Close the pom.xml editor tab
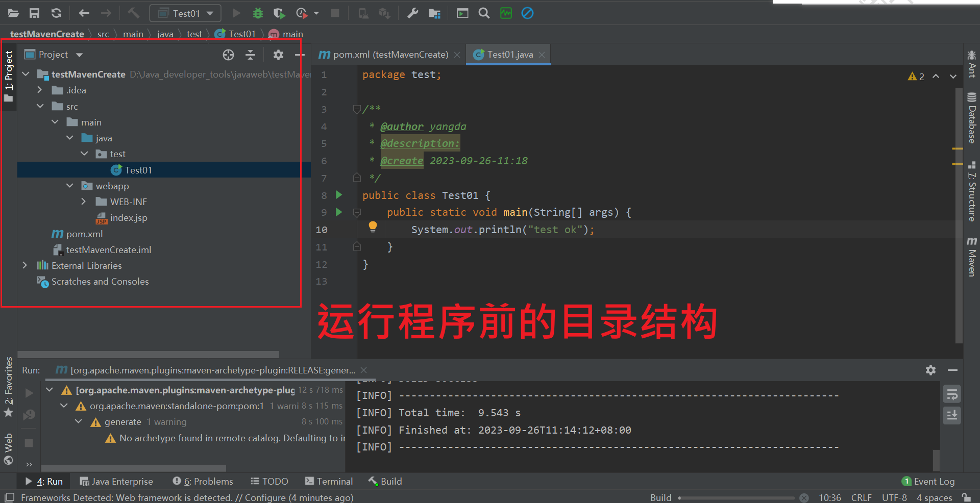This screenshot has height=503, width=980. click(457, 55)
